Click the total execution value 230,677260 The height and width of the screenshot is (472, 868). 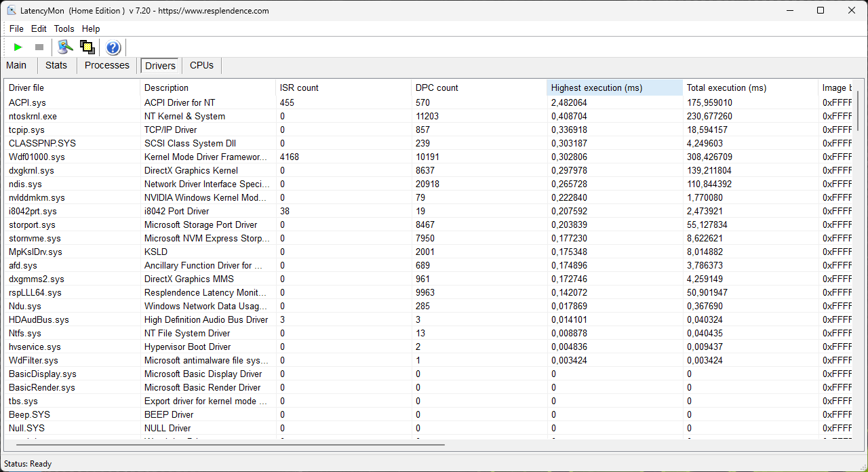coord(709,116)
